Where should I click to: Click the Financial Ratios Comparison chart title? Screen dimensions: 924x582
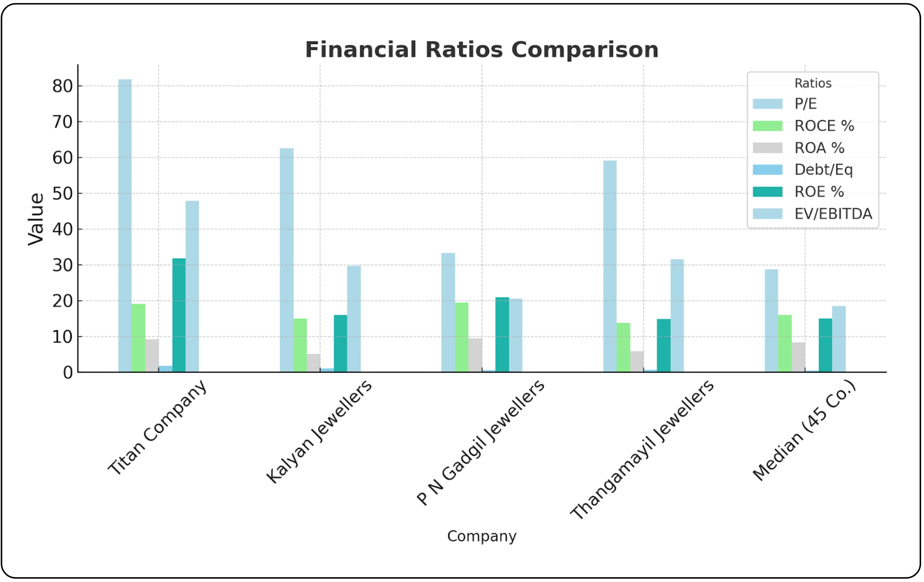click(x=482, y=50)
